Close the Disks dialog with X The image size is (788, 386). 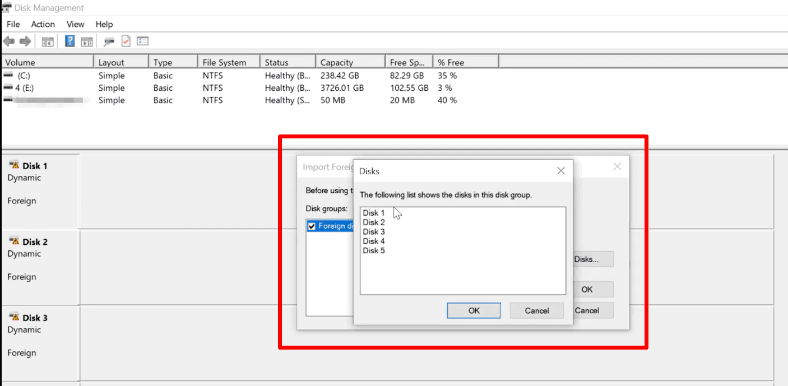pyautogui.click(x=561, y=171)
